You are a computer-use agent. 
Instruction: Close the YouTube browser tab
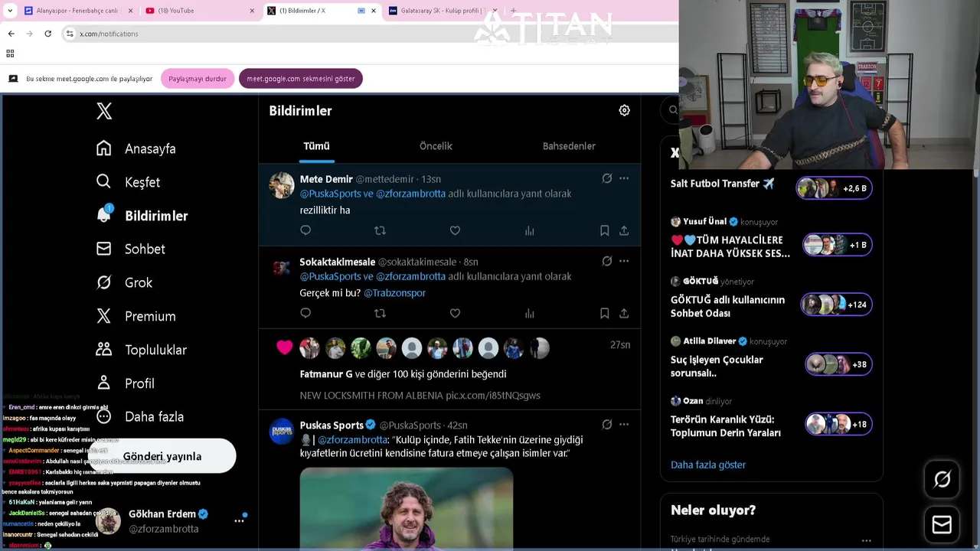[x=252, y=11]
